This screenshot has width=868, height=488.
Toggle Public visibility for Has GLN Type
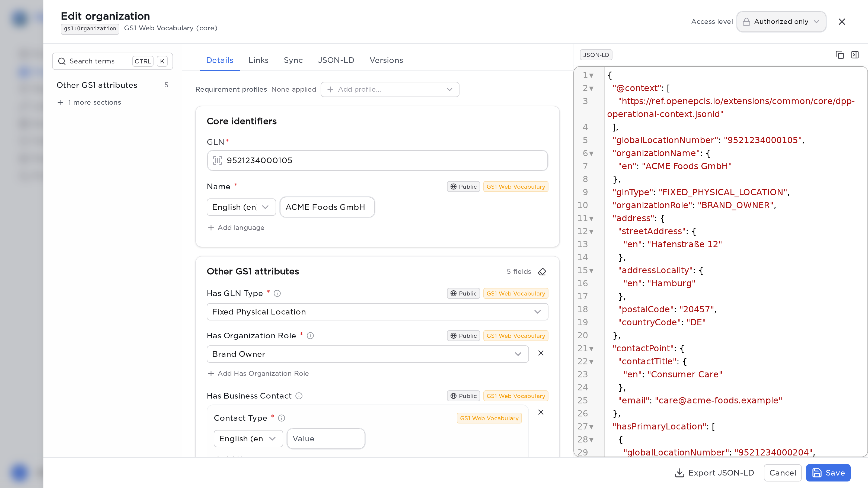click(463, 293)
